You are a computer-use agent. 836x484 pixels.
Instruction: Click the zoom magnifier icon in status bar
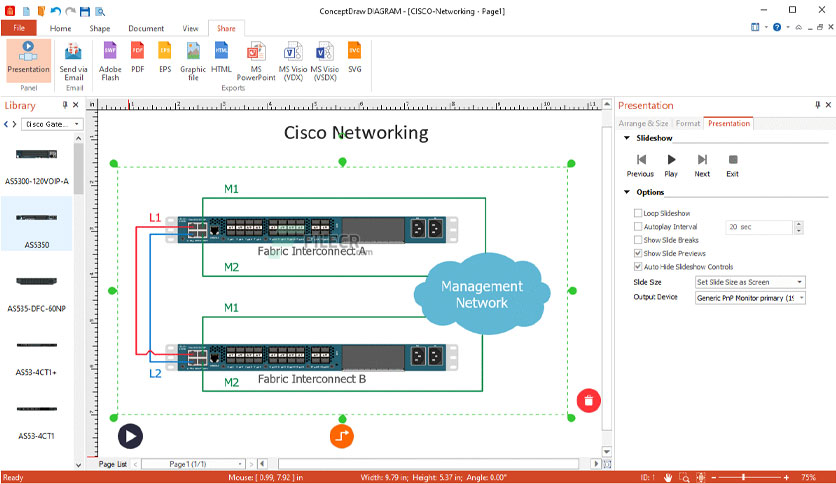click(685, 478)
